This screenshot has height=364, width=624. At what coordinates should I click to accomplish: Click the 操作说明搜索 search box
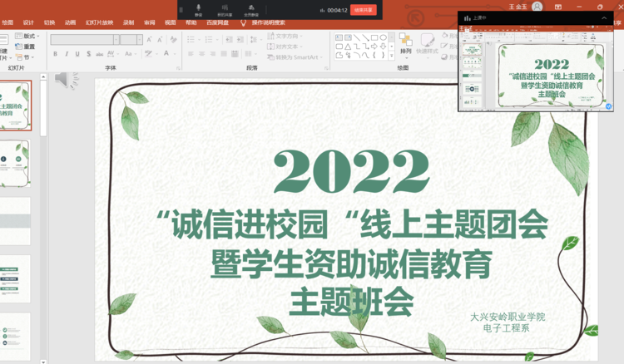[268, 22]
